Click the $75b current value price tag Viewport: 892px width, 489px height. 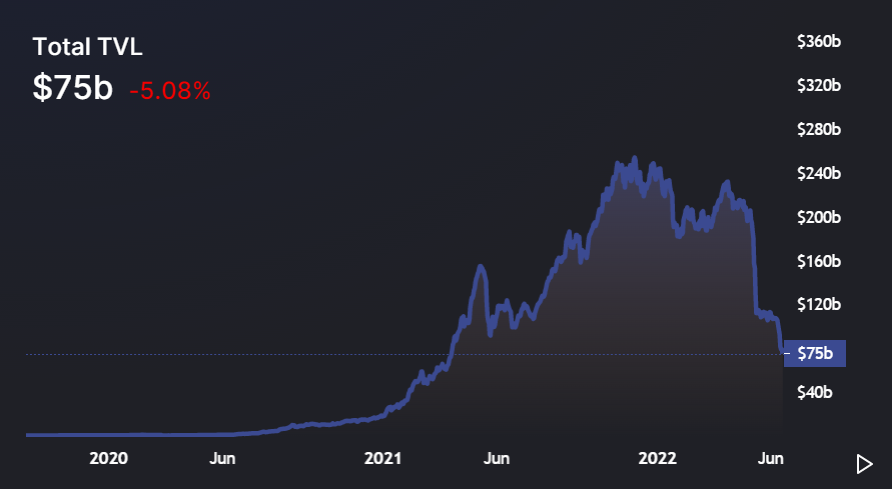point(815,354)
